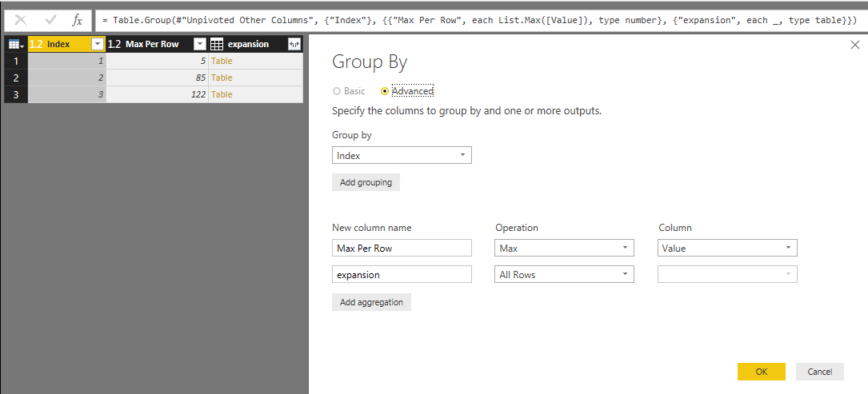Open the fx function icon

coord(78,21)
